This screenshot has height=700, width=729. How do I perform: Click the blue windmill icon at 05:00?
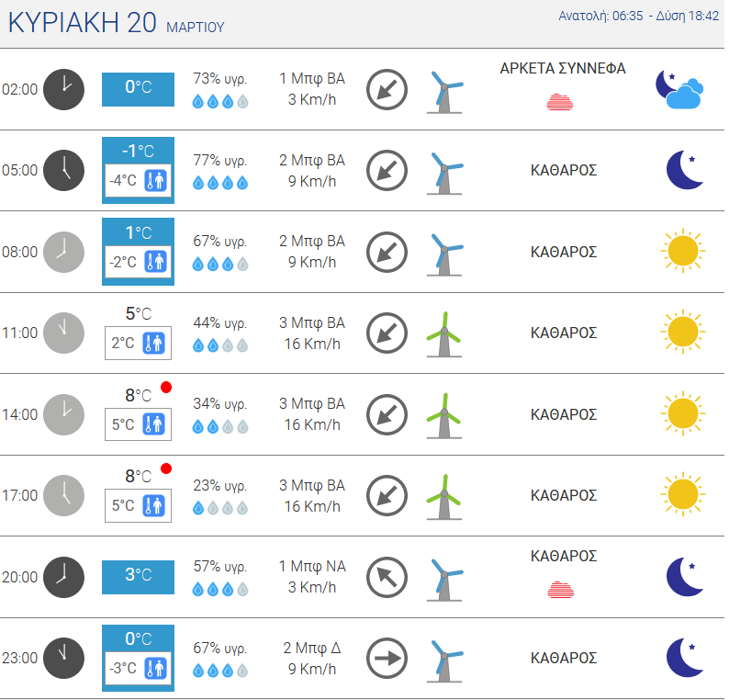(x=445, y=172)
